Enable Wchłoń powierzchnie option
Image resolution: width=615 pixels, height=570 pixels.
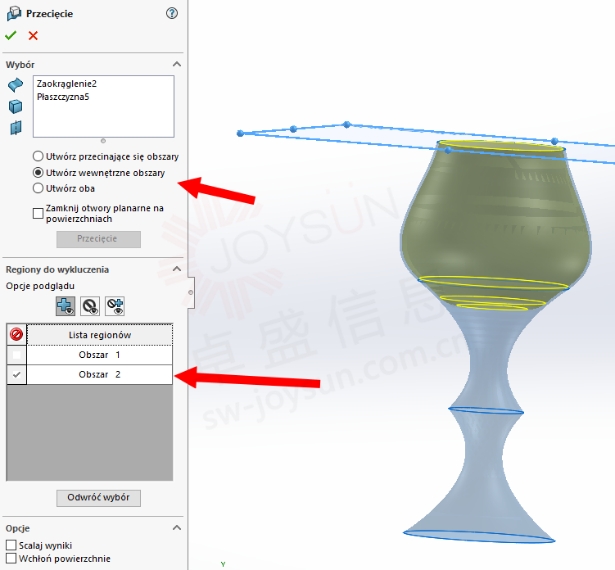point(11,558)
